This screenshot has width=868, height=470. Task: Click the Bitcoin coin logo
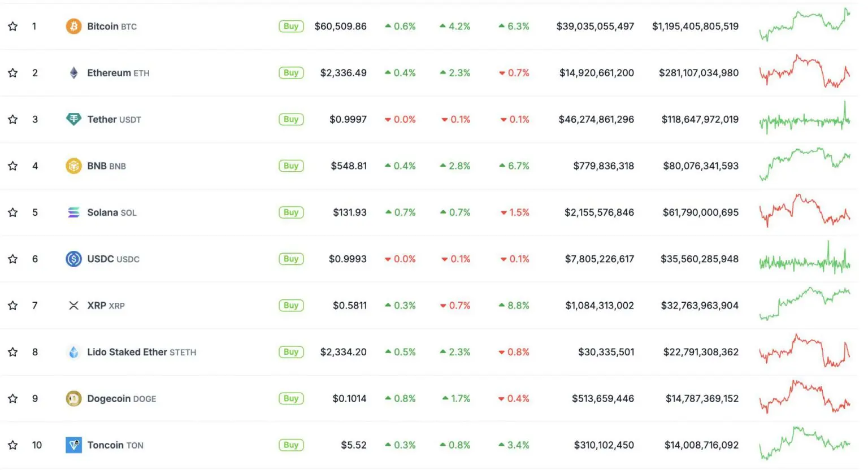point(73,26)
